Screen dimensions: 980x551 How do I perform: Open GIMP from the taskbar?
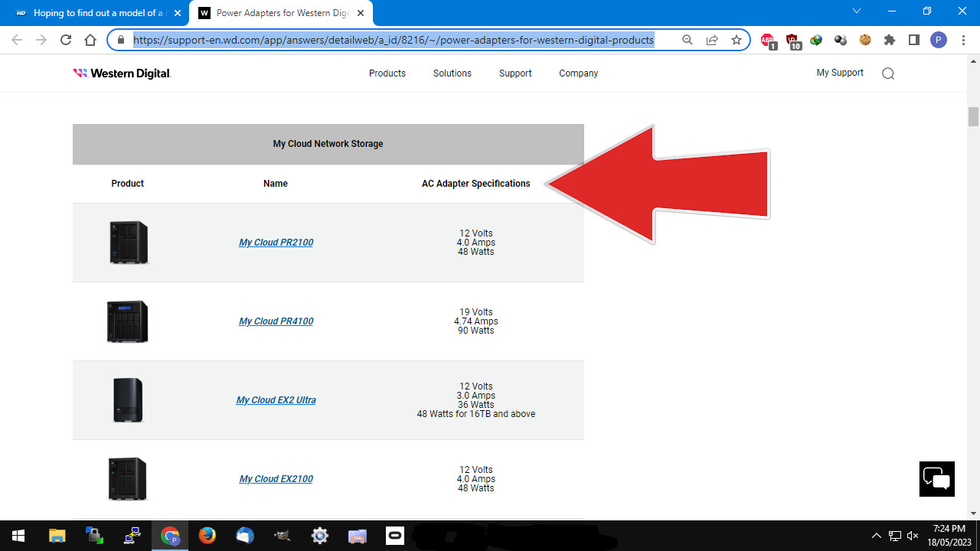pos(283,536)
